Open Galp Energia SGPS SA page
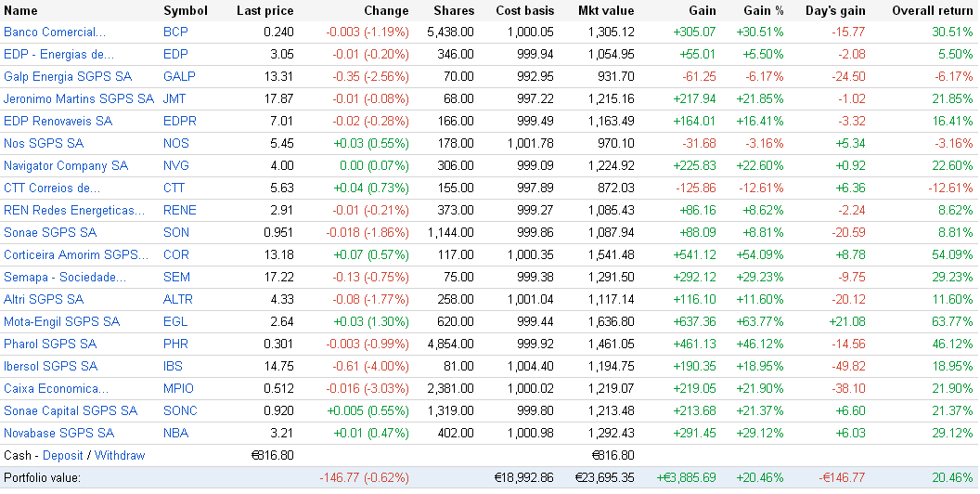 point(68,76)
